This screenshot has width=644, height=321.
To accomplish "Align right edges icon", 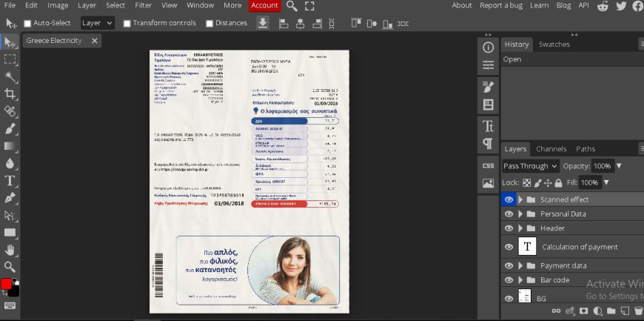I will tap(317, 24).
